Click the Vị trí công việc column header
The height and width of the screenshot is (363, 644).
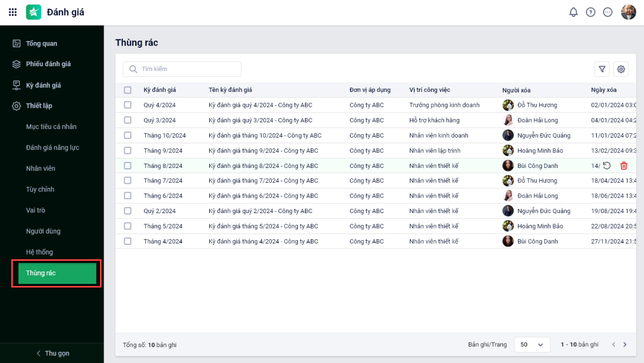click(430, 90)
